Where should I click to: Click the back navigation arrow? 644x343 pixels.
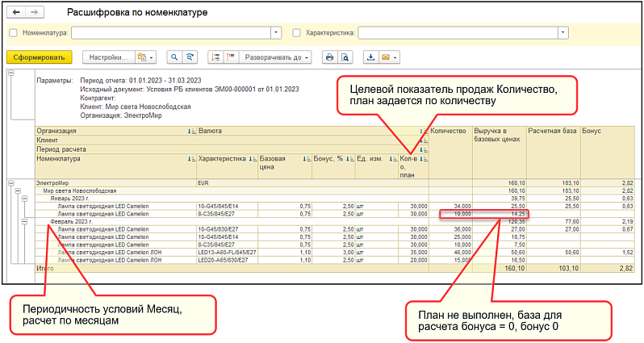pos(16,12)
